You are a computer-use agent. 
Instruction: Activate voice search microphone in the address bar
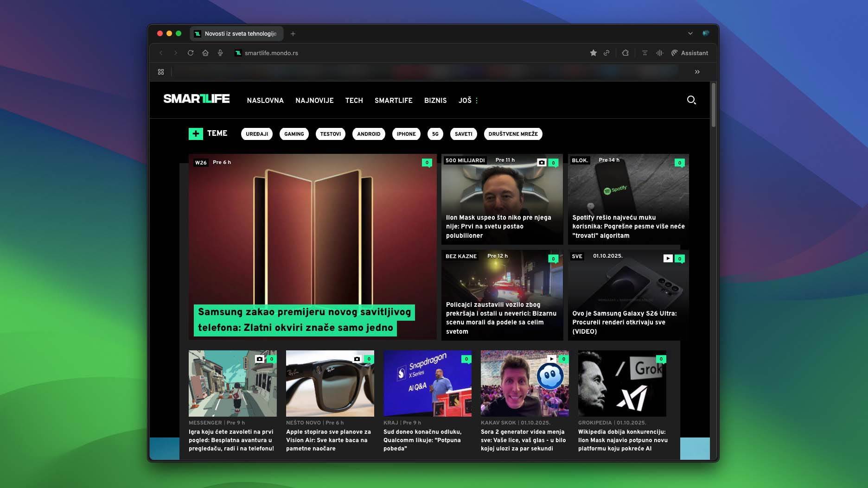click(x=220, y=53)
